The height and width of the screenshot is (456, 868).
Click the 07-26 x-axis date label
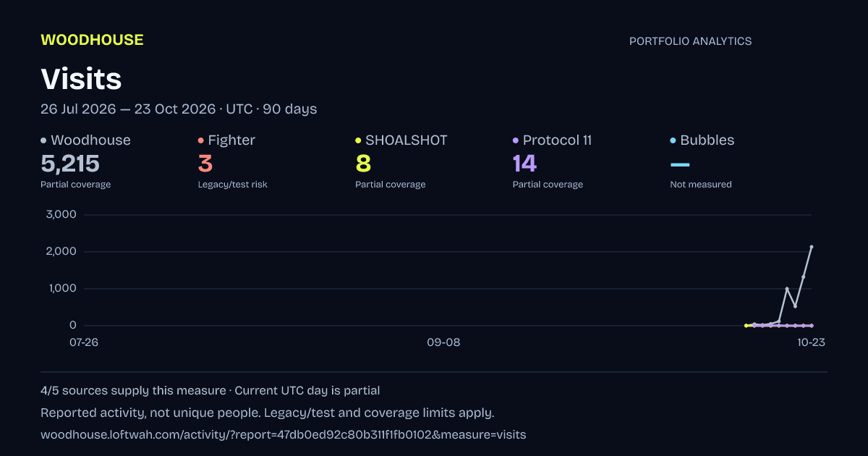pyautogui.click(x=83, y=342)
